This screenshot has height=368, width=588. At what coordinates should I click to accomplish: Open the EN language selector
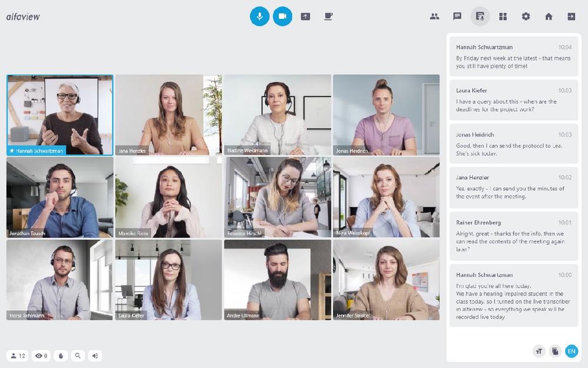point(572,352)
